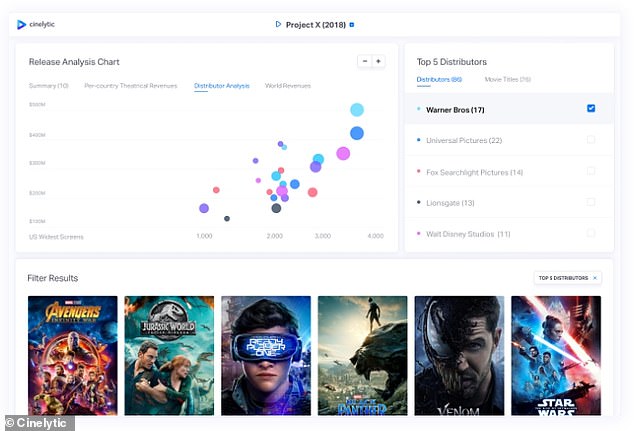This screenshot has width=634, height=431.
Task: Click the play icon beside Project X
Action: coord(277,24)
